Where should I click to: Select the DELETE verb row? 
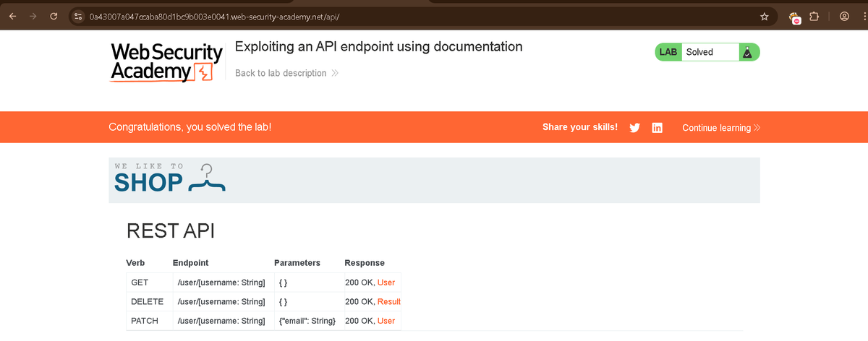point(263,301)
